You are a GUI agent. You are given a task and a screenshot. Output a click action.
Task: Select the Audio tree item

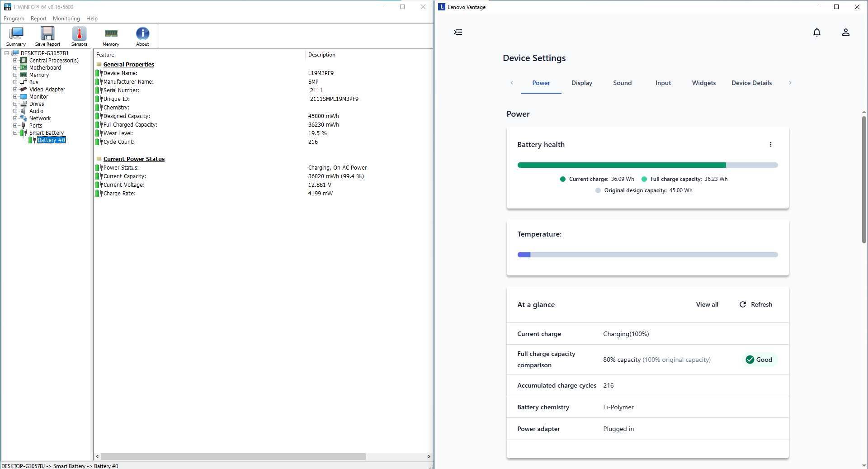click(x=36, y=111)
